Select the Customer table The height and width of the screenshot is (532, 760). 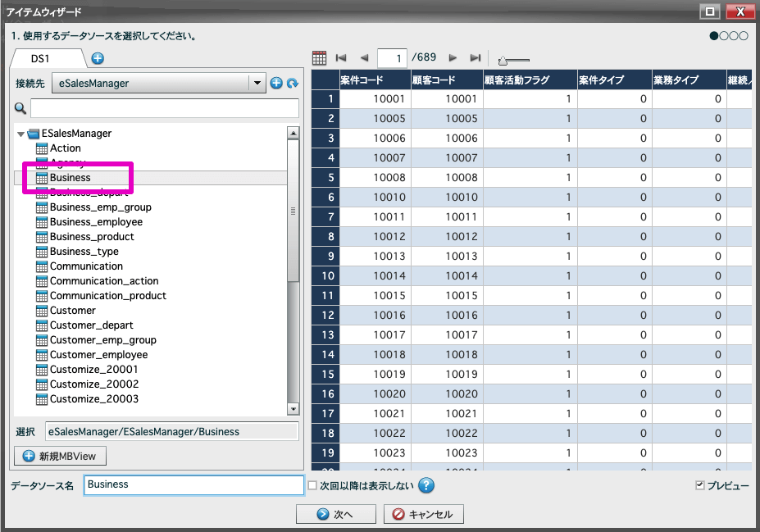[73, 311]
